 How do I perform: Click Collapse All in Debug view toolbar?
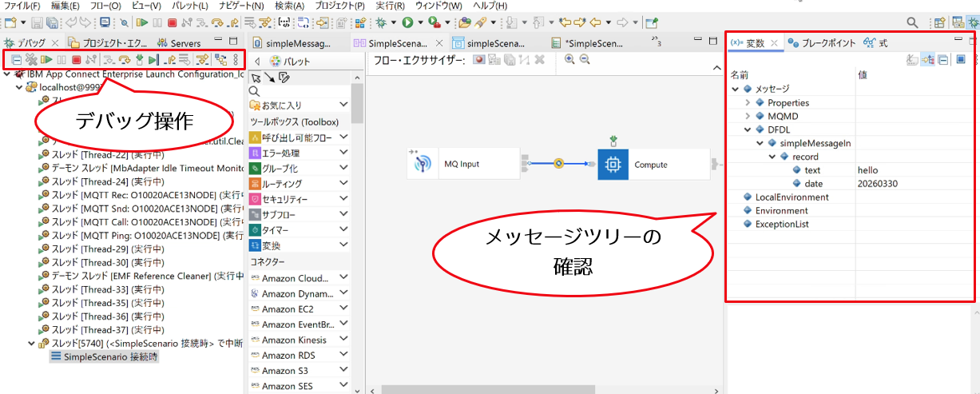tap(16, 59)
